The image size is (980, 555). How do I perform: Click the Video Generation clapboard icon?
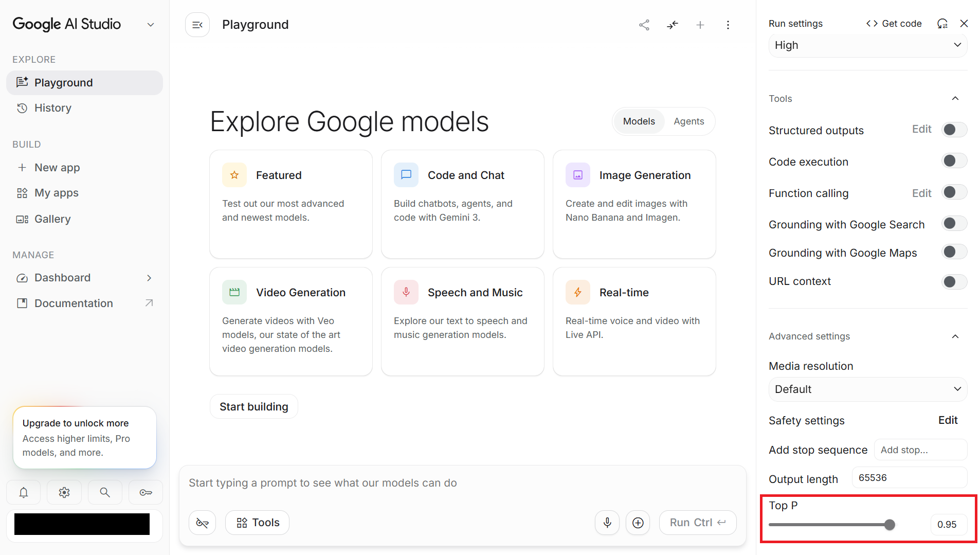[234, 292]
